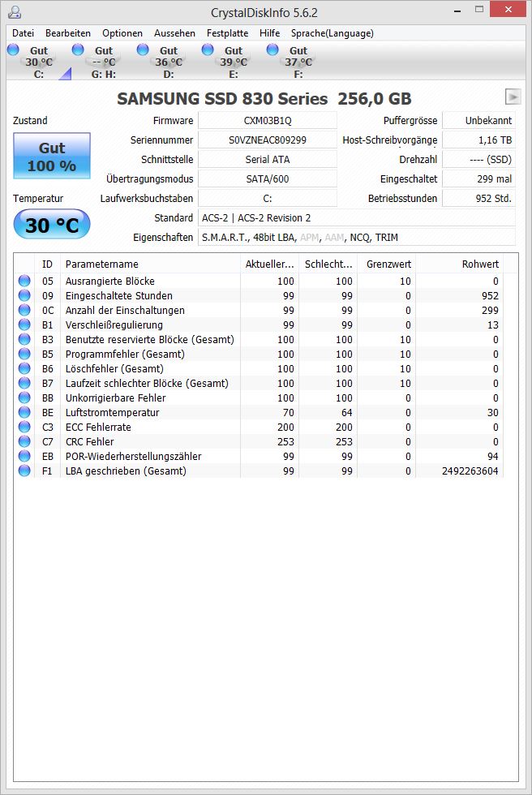Click the Übertragungsmodus value SATA/600
The image size is (532, 795).
tap(268, 179)
